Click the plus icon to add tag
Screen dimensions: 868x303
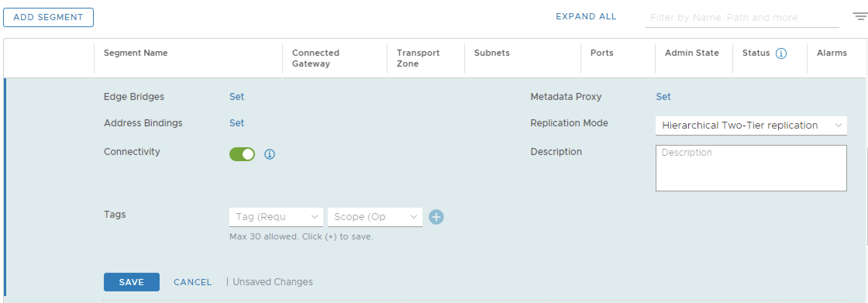[x=436, y=217]
